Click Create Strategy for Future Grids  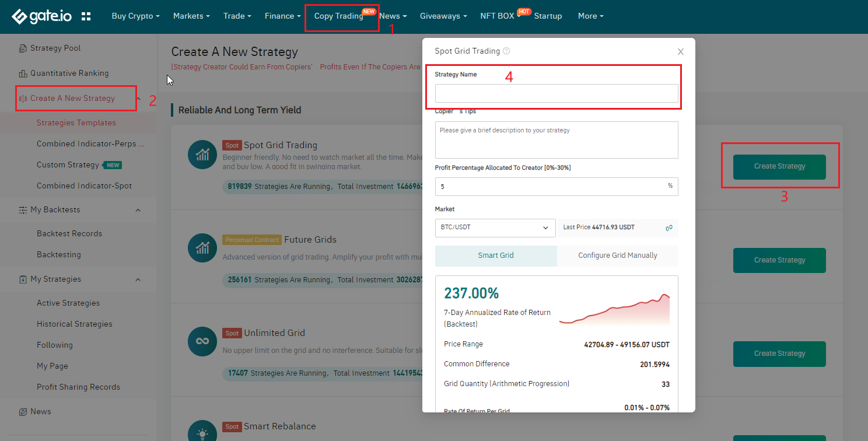click(x=779, y=260)
